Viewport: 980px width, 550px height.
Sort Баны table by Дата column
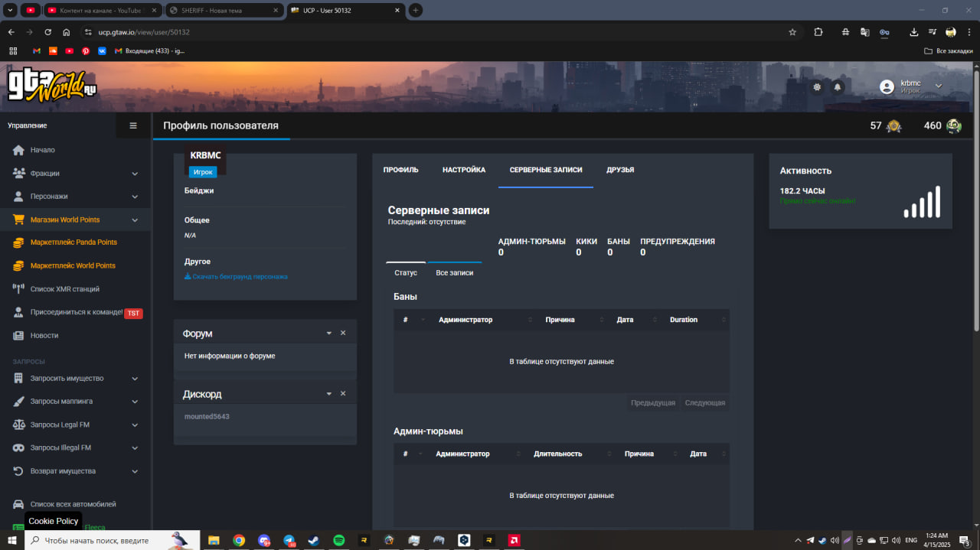click(x=636, y=320)
